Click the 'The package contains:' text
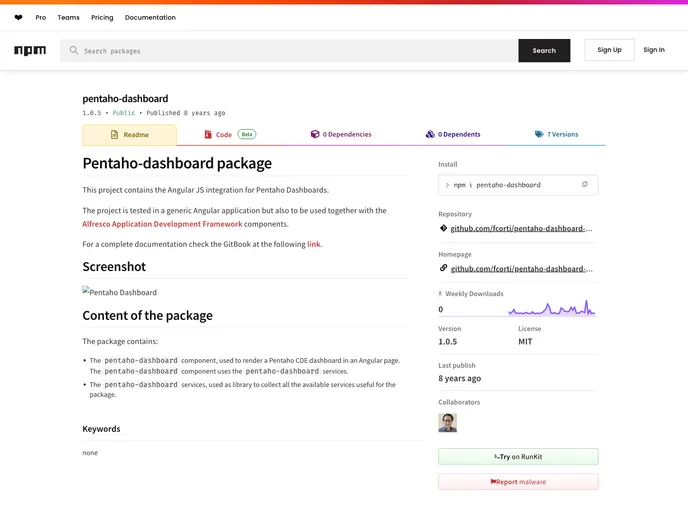688x512 pixels. 120,341
